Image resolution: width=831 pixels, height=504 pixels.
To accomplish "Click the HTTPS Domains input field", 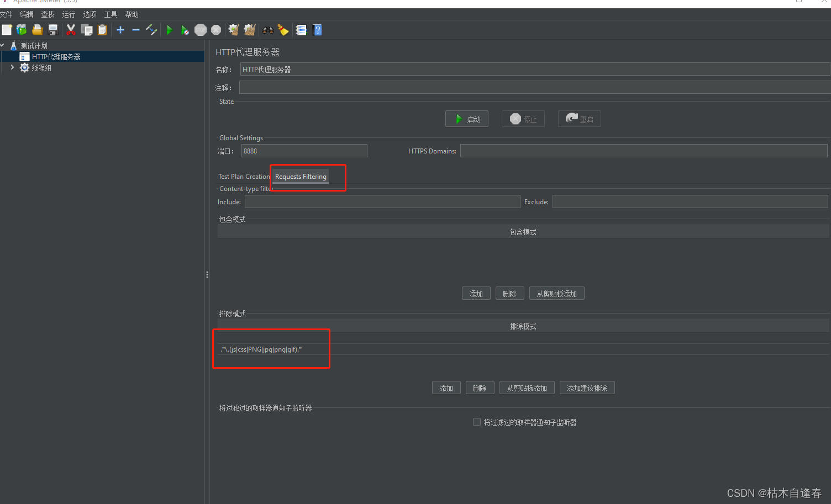I will click(x=644, y=151).
